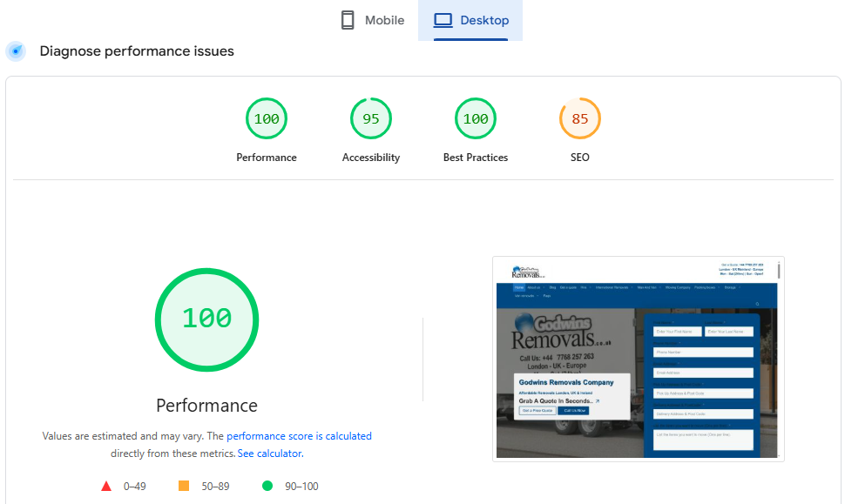Screen dimensions: 845x504
Task: Select the green 90–100 legend marker
Action: (x=268, y=486)
